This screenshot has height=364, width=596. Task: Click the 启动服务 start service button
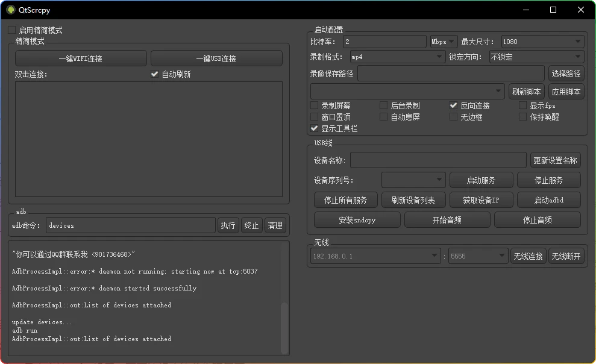(481, 180)
